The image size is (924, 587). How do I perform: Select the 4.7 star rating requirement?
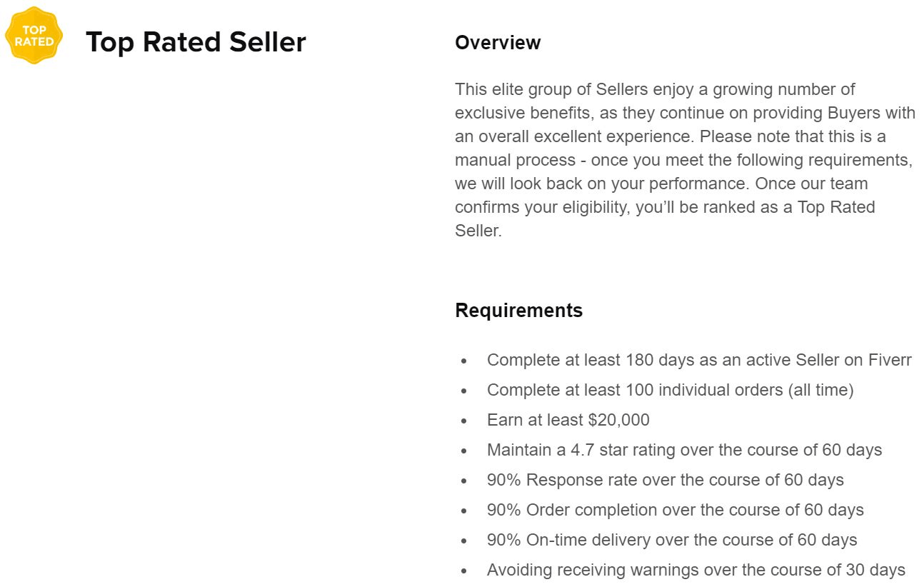point(684,450)
